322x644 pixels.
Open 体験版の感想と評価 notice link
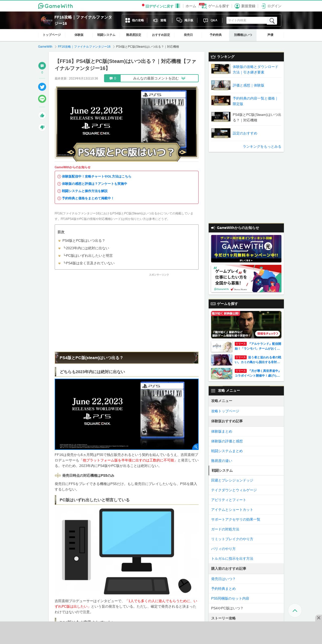tap(95, 184)
